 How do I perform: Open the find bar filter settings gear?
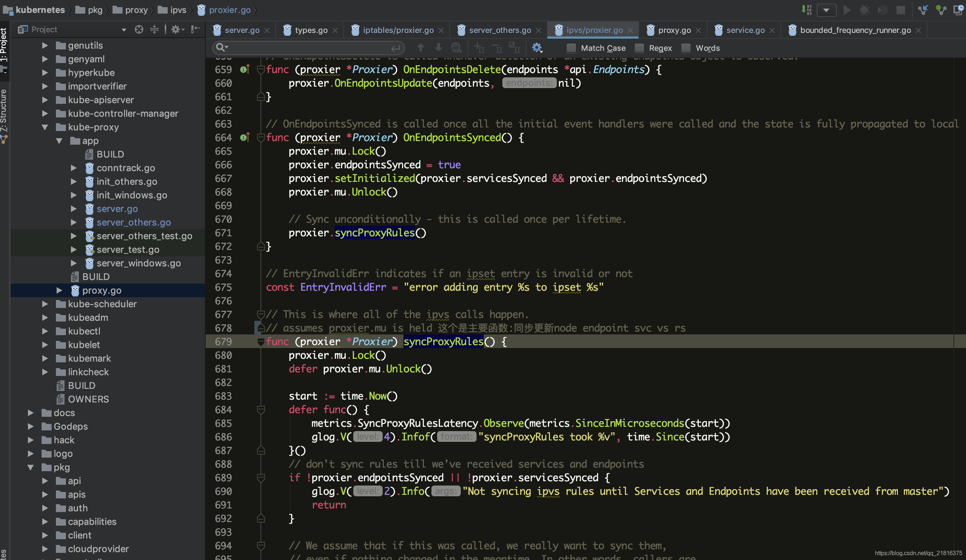click(537, 48)
